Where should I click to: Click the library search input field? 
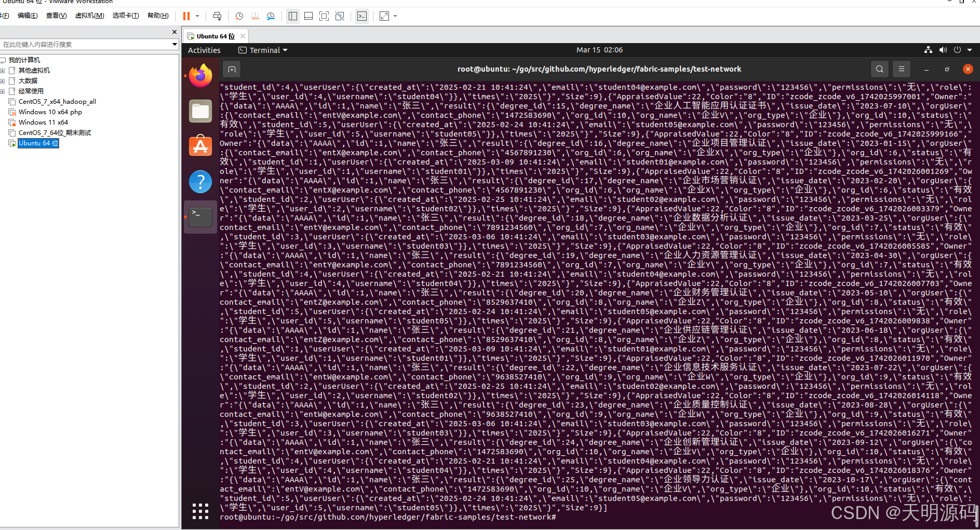coord(85,45)
